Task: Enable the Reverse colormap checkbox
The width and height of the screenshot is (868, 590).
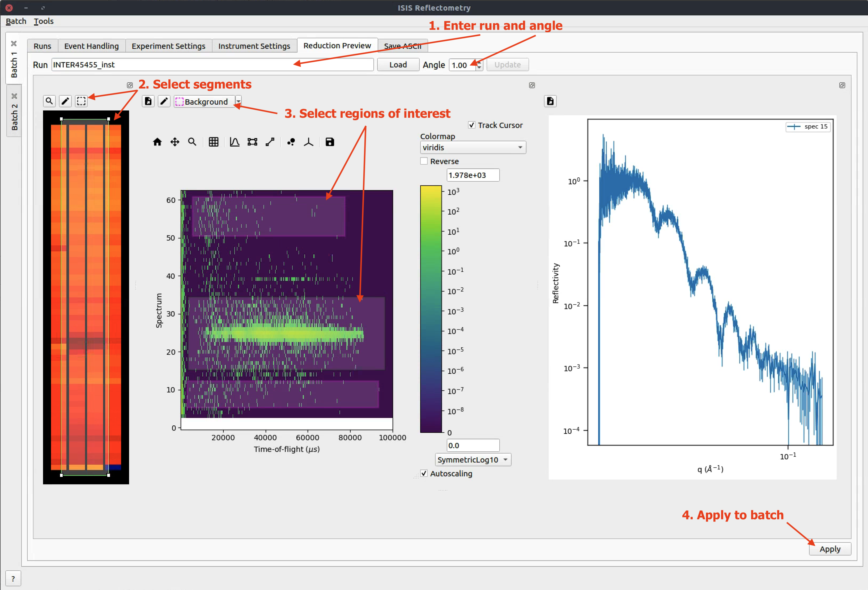Action: [x=424, y=161]
